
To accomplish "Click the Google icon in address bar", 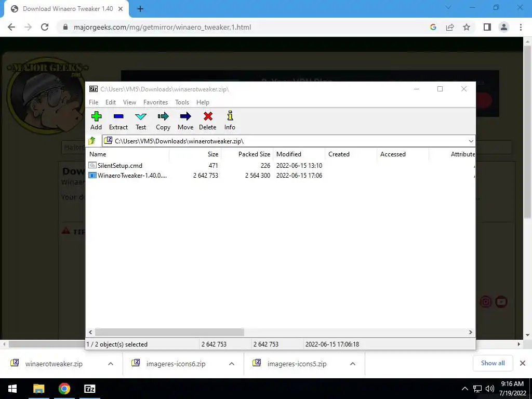I will coord(433,27).
